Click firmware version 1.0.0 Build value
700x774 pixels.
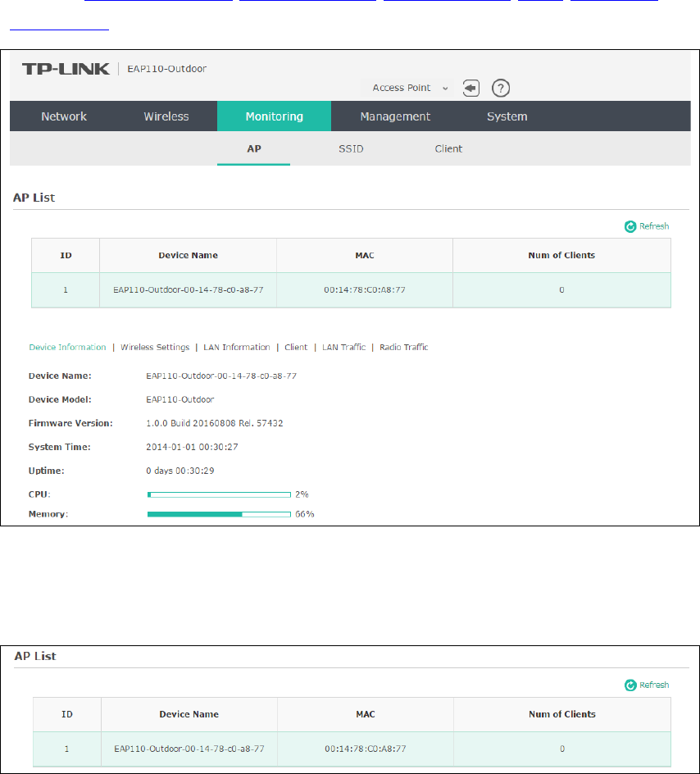[215, 423]
